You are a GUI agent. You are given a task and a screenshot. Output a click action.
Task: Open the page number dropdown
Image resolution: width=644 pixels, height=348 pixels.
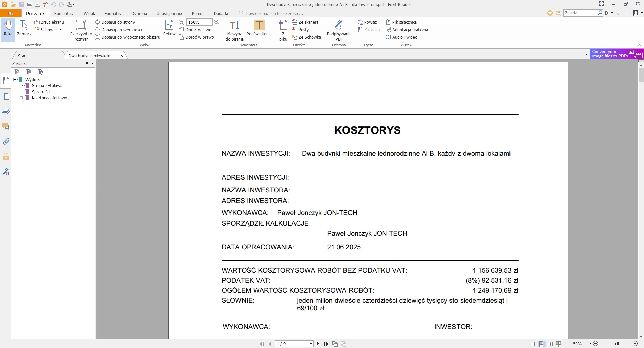click(x=311, y=344)
